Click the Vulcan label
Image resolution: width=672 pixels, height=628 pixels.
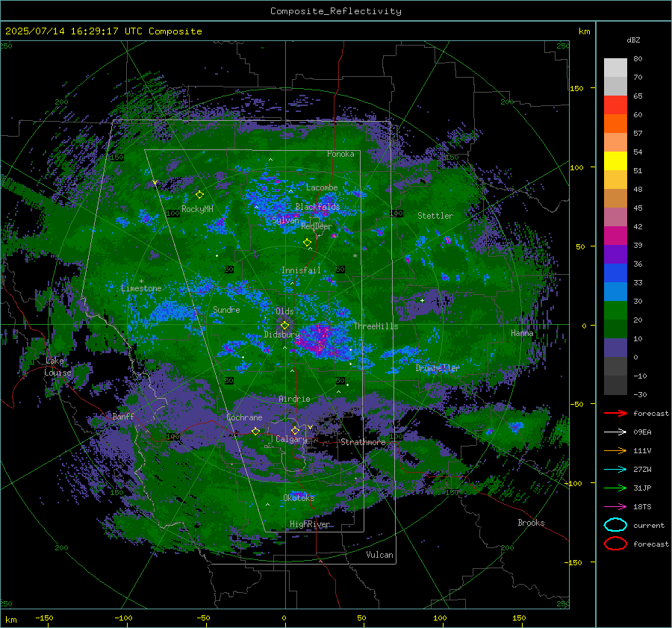tap(379, 555)
